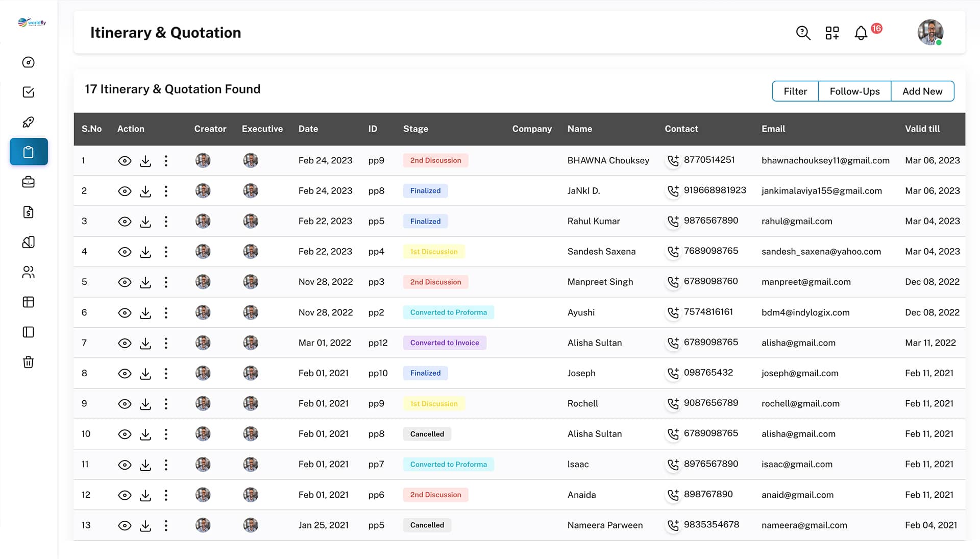Sort by the Name column header
The image size is (980, 559).
(580, 129)
